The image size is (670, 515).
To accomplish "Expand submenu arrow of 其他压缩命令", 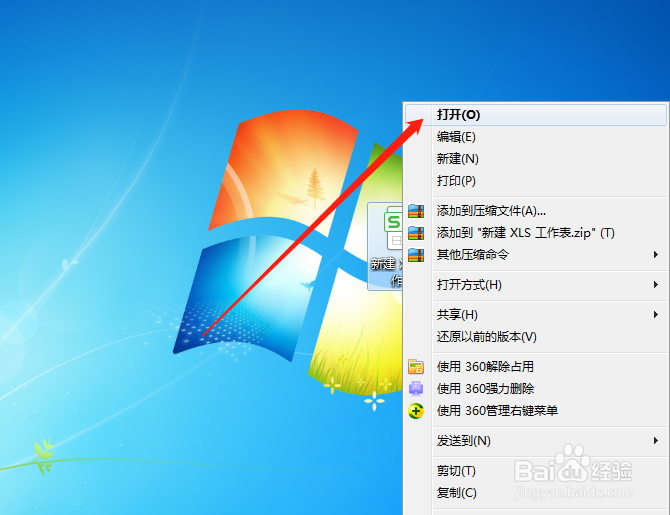I will pyautogui.click(x=656, y=255).
